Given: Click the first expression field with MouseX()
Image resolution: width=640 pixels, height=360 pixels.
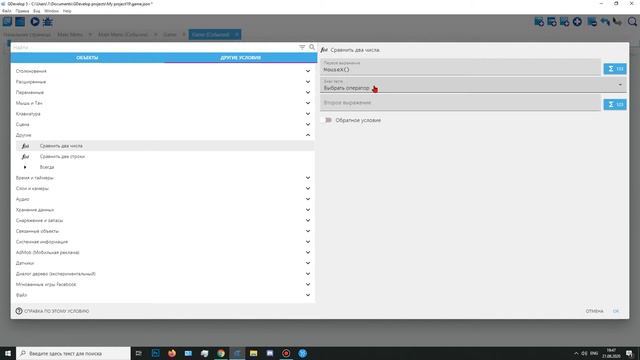Looking at the screenshot, I should tap(460, 67).
